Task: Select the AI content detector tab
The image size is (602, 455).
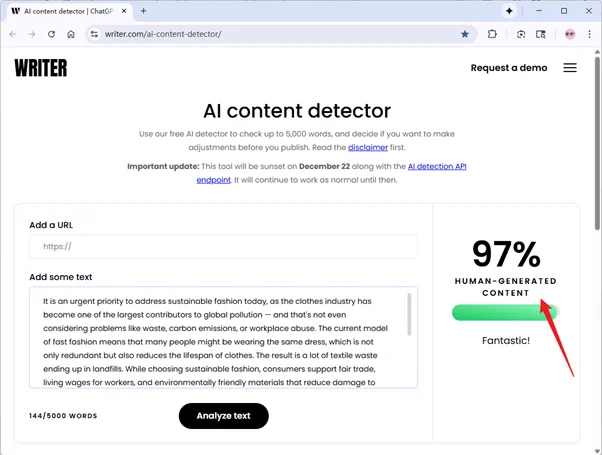Action: tap(65, 11)
